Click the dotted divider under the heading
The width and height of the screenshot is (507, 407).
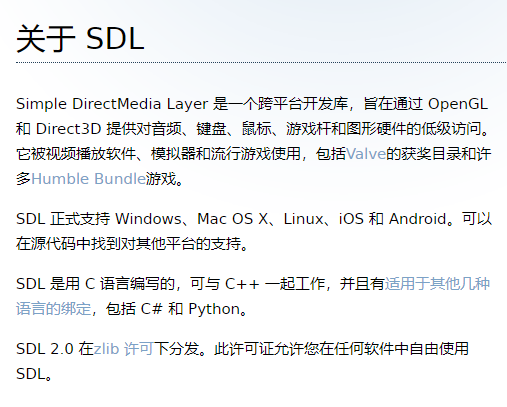(261, 62)
